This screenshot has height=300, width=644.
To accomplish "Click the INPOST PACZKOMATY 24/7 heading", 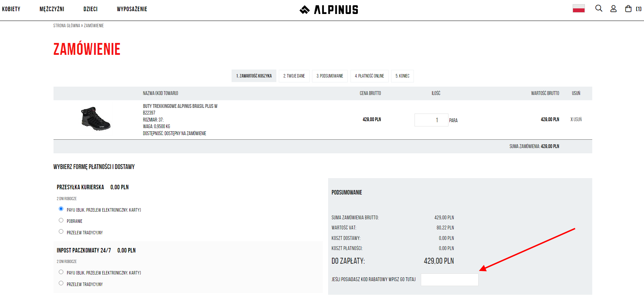I will tap(84, 250).
